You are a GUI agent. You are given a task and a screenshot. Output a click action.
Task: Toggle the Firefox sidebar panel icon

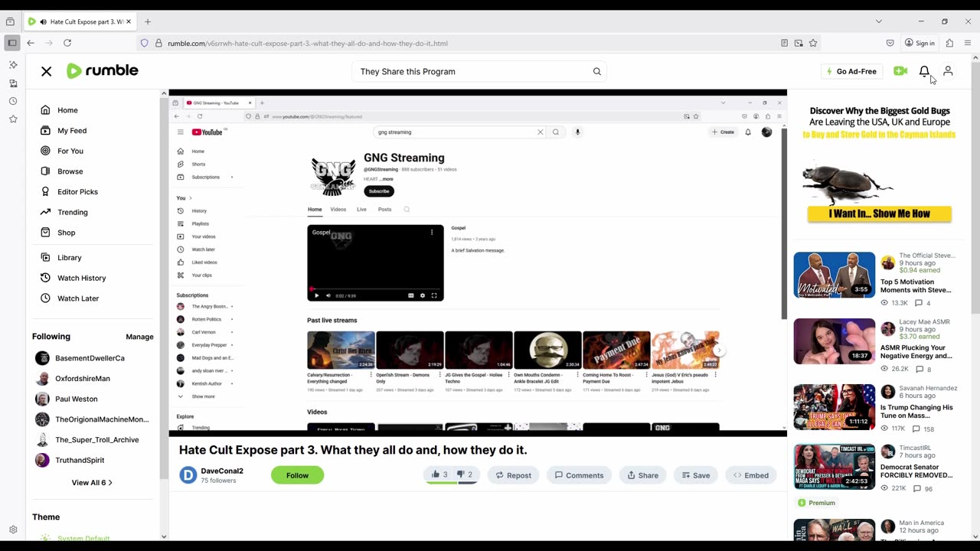point(11,43)
